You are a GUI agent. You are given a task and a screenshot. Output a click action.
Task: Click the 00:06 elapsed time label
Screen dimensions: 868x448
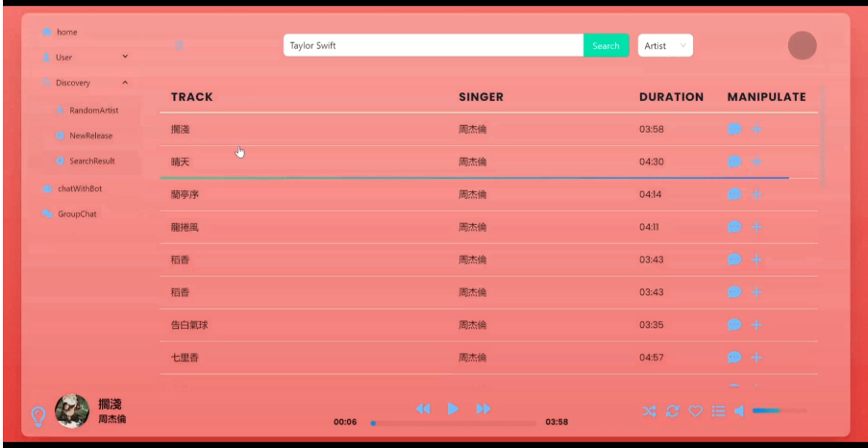(345, 422)
